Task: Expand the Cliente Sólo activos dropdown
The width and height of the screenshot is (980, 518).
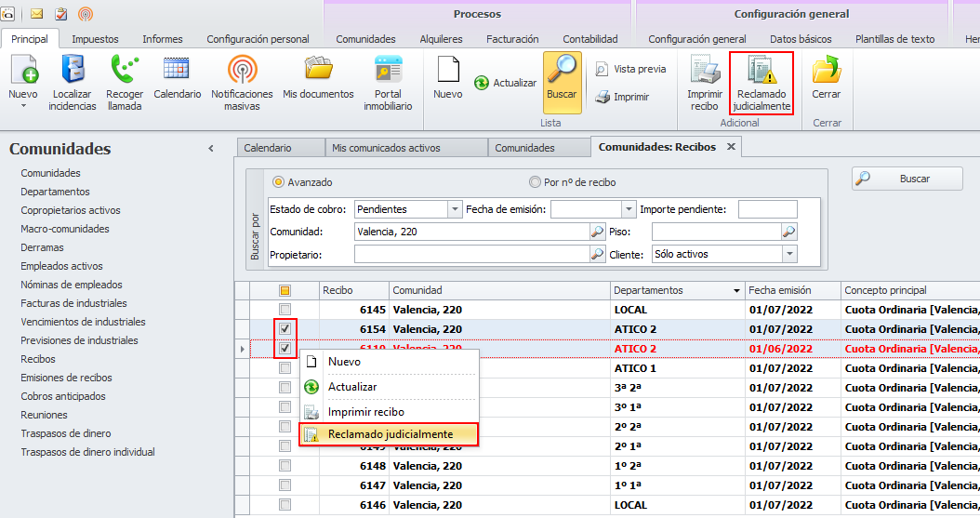Action: click(x=789, y=254)
